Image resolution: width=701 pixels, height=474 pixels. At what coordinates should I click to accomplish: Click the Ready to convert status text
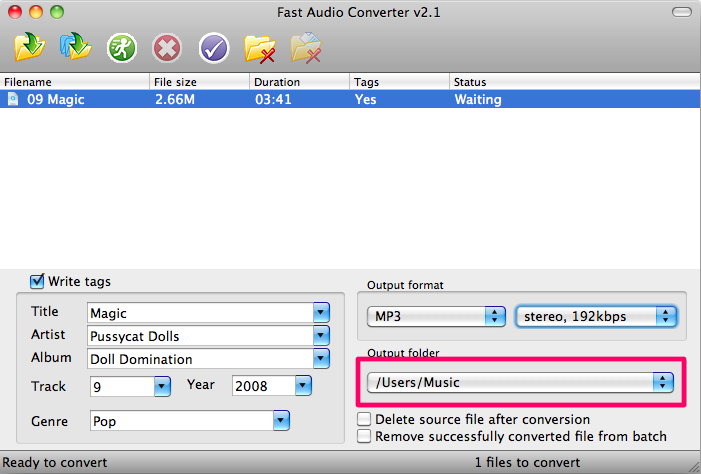[55, 462]
